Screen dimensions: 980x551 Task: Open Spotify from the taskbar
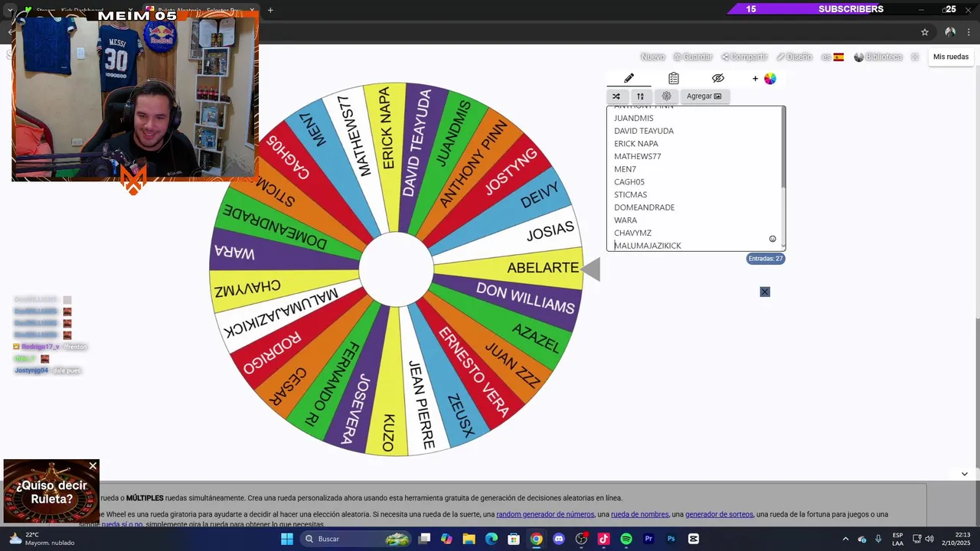626,539
